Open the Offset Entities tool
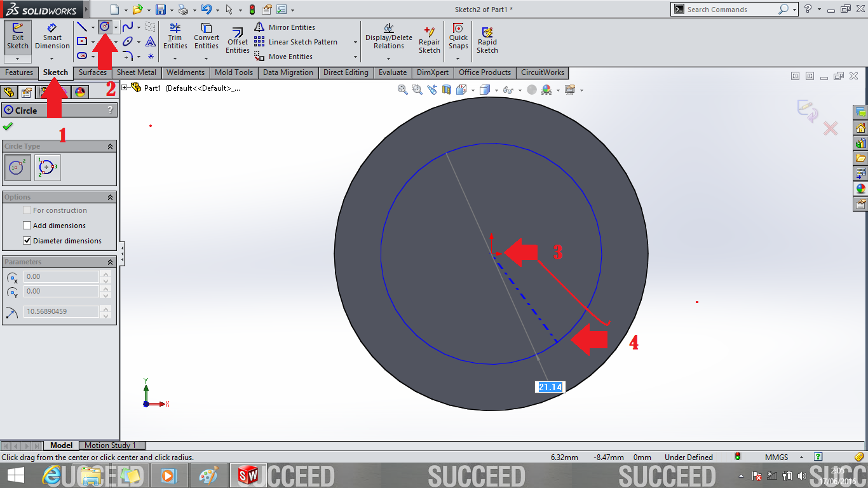Screen dimensions: 868x488 236,39
